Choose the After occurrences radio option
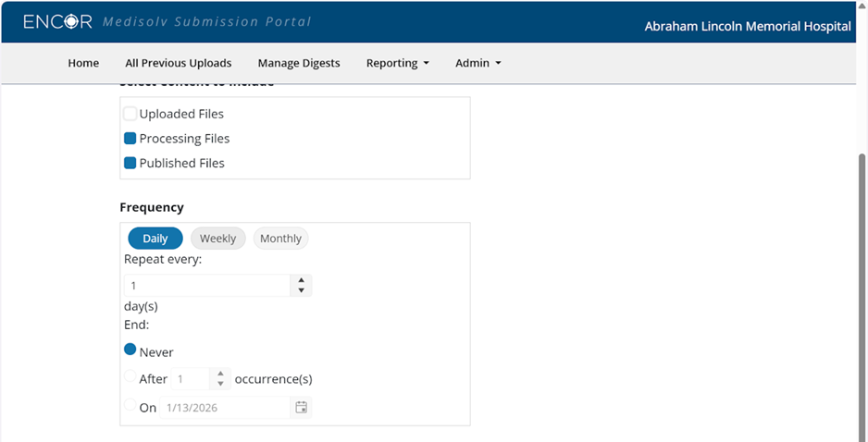This screenshot has height=442, width=868. (130, 376)
